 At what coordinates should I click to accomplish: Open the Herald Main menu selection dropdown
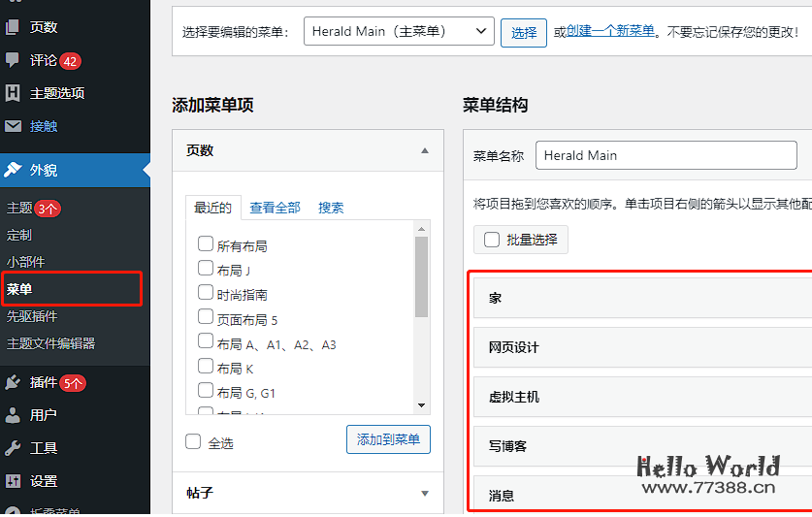click(x=399, y=31)
